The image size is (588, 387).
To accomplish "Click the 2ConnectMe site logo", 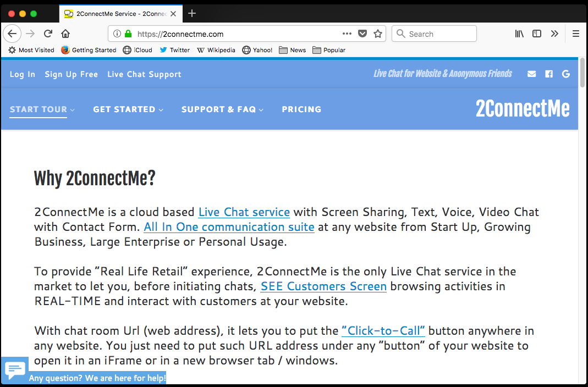I will (523, 109).
